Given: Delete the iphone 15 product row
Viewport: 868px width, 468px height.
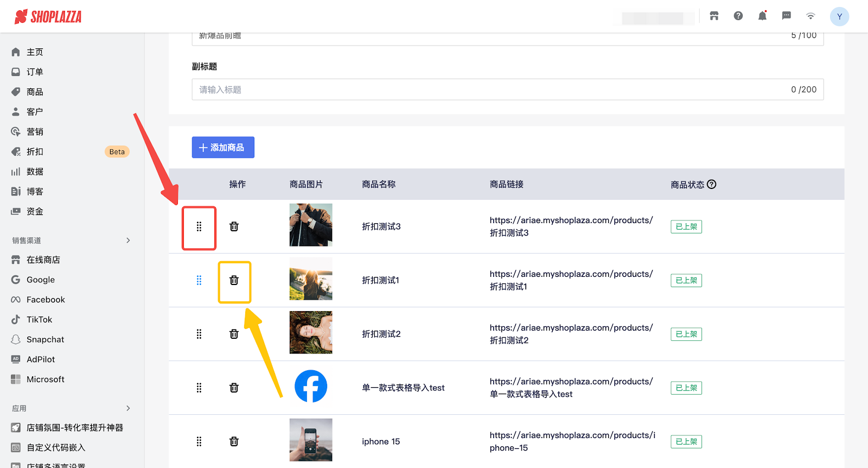Looking at the screenshot, I should click(234, 441).
